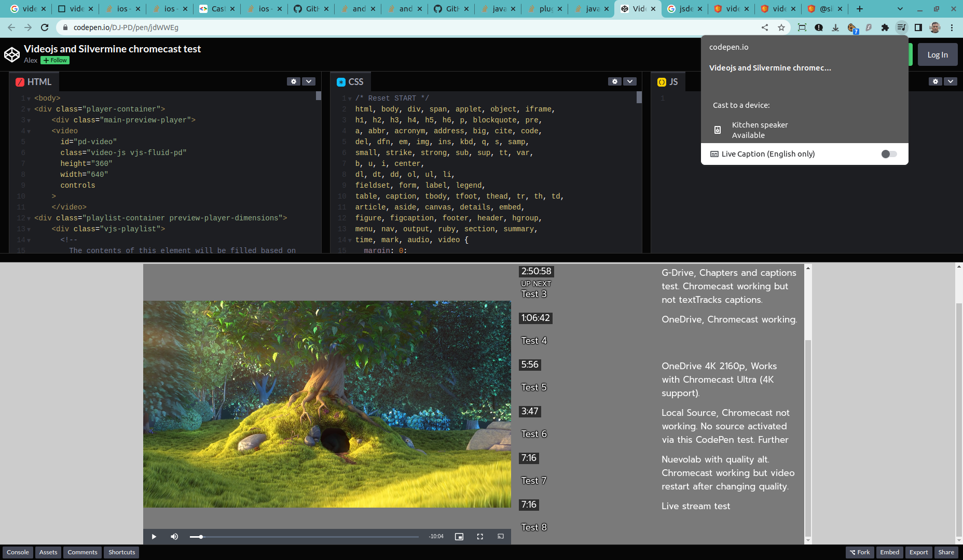The width and height of the screenshot is (963, 560).
Task: Open picture-in-picture mode from player controls
Action: (459, 536)
